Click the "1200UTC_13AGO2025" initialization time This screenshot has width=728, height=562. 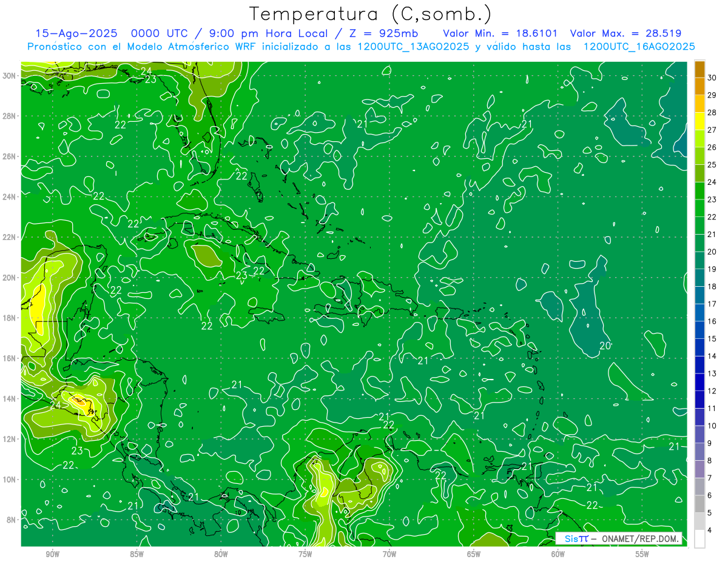coord(413,47)
